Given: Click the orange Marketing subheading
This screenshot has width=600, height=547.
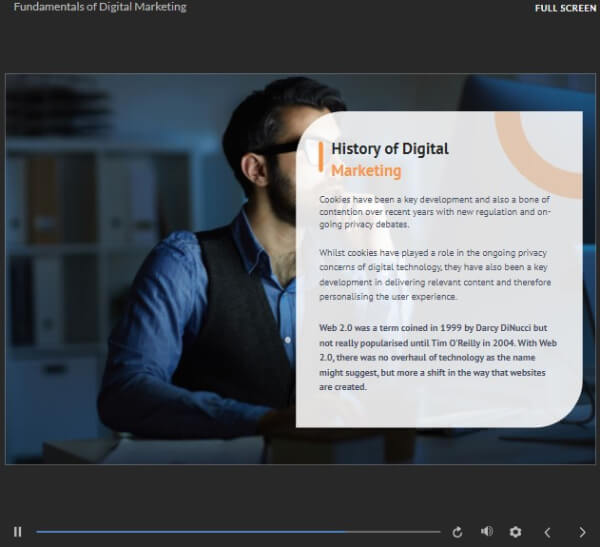Looking at the screenshot, I should pos(366,170).
